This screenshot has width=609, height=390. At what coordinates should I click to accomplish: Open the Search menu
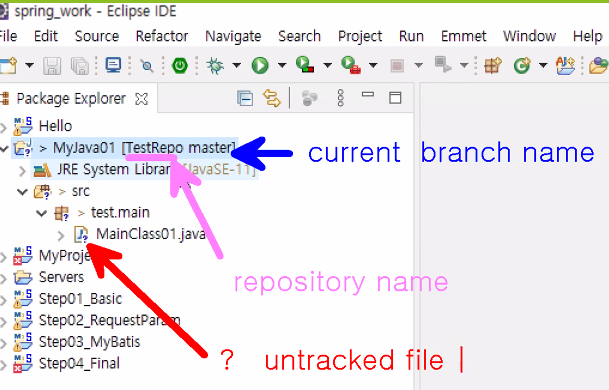point(299,36)
